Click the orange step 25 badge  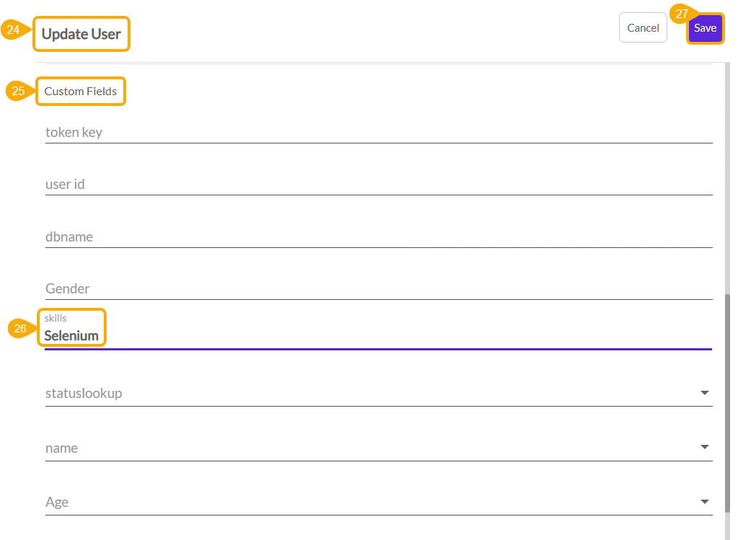tap(19, 91)
